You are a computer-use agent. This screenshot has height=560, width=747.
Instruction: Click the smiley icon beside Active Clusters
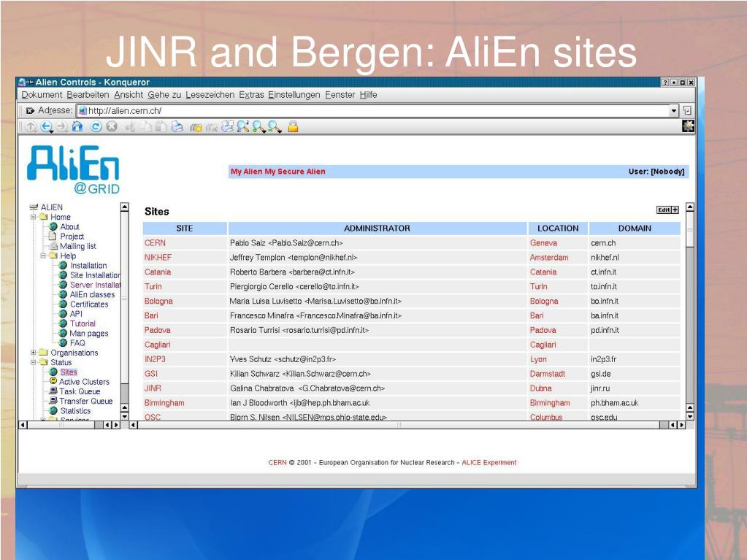pyautogui.click(x=53, y=381)
